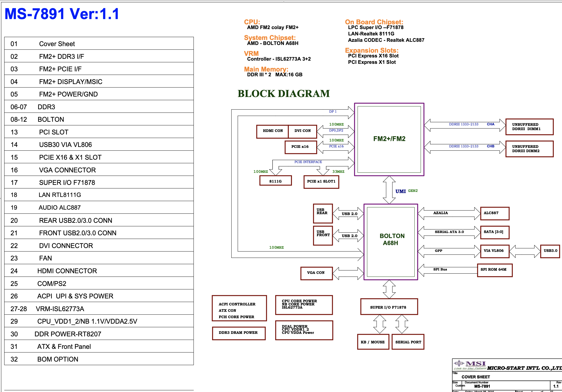Screen dimensions: 562x392
Task: Select the '05 FM2+ POWER/GND' row
Action: pos(99,94)
